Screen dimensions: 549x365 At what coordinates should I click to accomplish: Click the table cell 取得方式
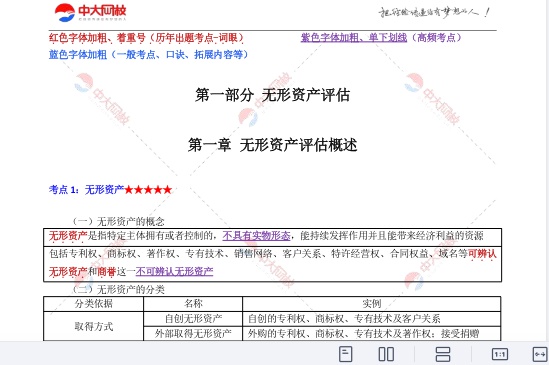coord(93,326)
